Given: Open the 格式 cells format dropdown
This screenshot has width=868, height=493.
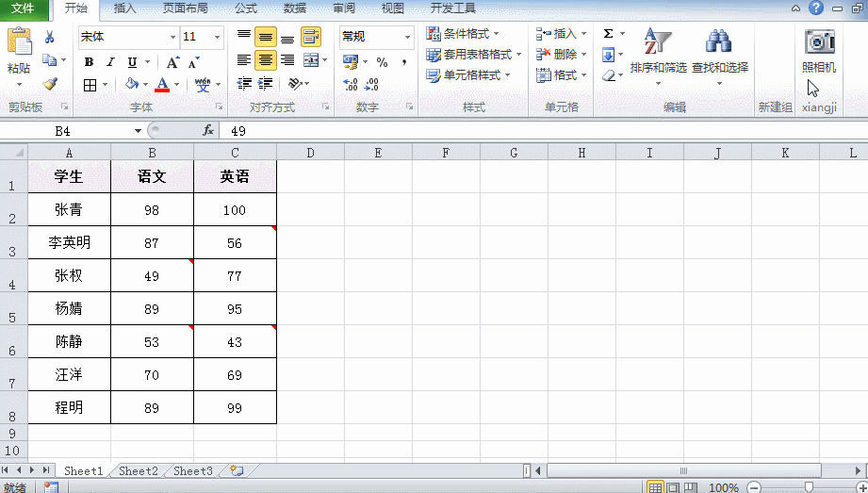Looking at the screenshot, I should pyautogui.click(x=562, y=74).
